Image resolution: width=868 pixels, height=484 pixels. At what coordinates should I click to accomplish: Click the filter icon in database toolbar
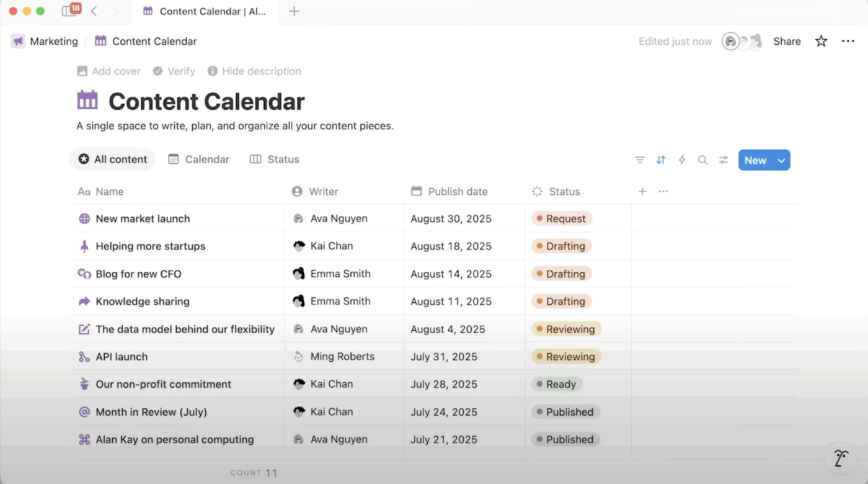(x=640, y=160)
